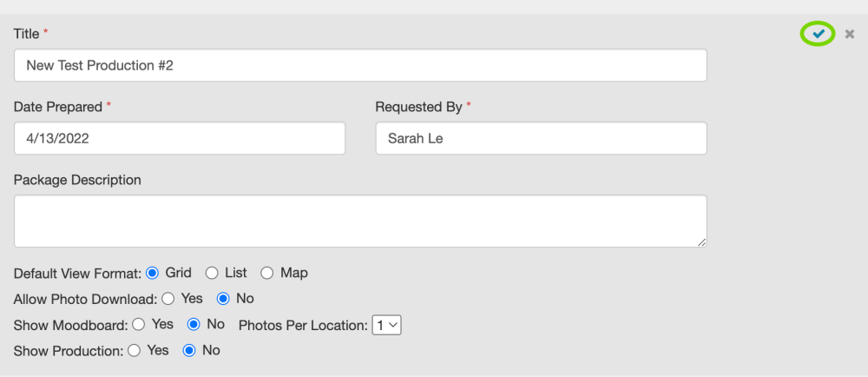Select Yes for Show Production
Screen dimensions: 868x377
tap(134, 351)
